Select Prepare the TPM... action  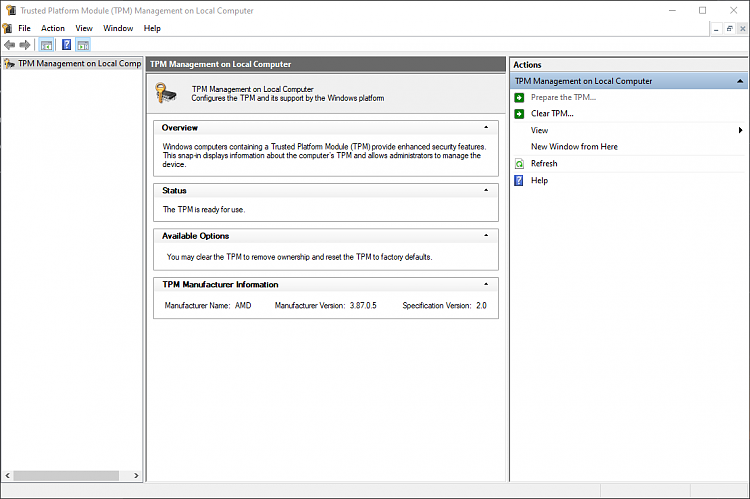pos(563,98)
